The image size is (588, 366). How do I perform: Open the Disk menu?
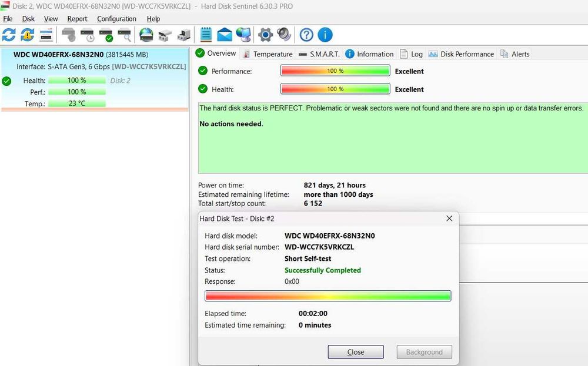(x=28, y=19)
